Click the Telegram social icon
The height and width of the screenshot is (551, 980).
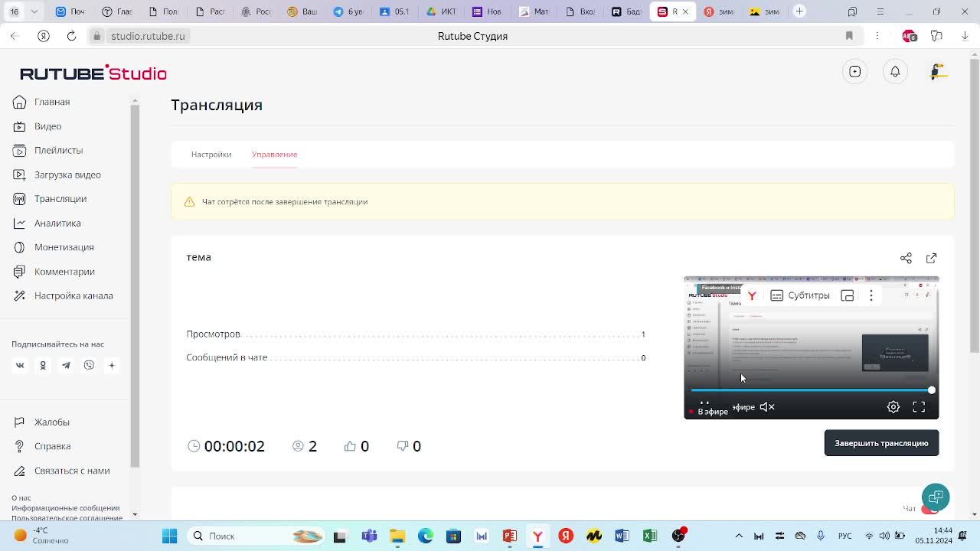pyautogui.click(x=66, y=366)
